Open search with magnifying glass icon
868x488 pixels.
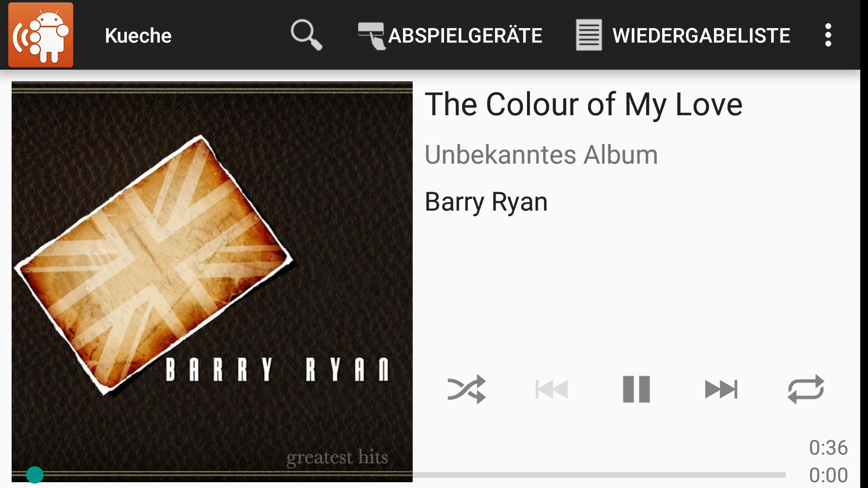306,35
